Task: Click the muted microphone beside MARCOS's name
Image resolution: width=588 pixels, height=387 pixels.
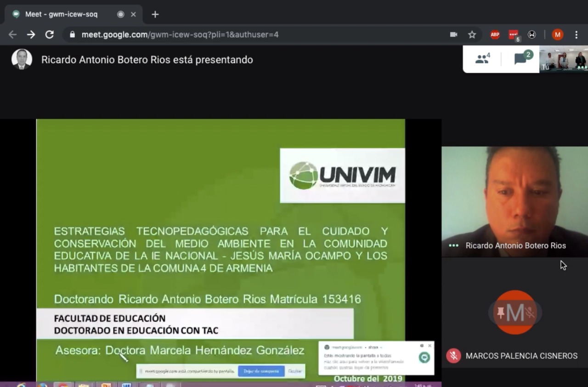Action: tap(453, 356)
